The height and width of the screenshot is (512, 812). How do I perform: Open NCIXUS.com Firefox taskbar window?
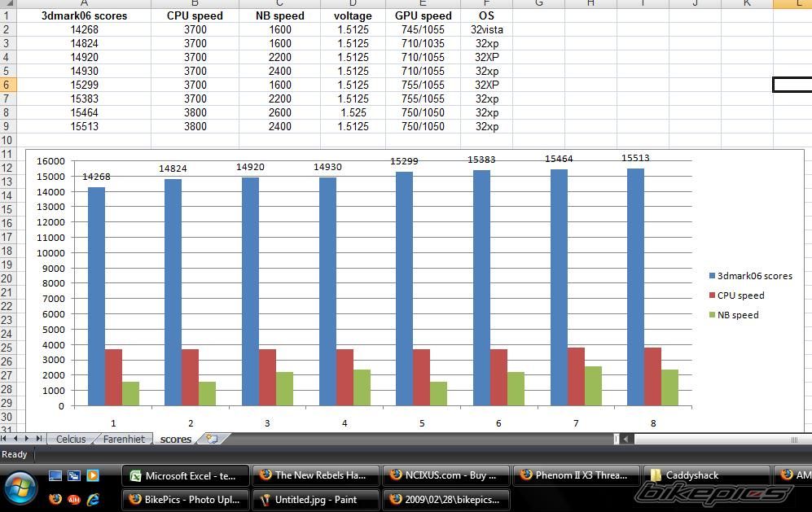pyautogui.click(x=446, y=475)
